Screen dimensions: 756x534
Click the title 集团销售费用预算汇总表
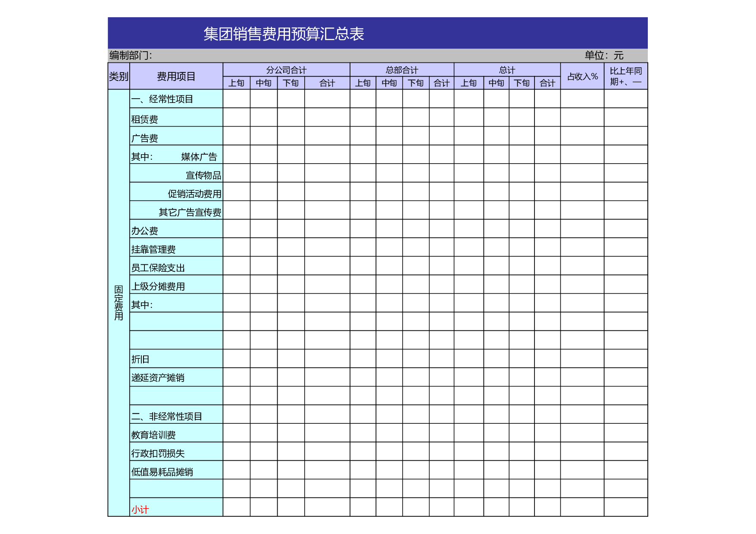click(284, 34)
